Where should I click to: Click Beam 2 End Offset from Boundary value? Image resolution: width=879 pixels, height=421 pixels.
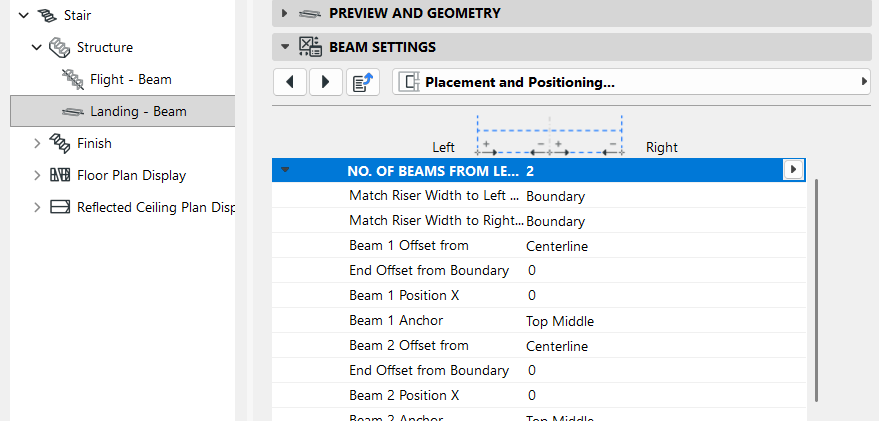coord(531,371)
